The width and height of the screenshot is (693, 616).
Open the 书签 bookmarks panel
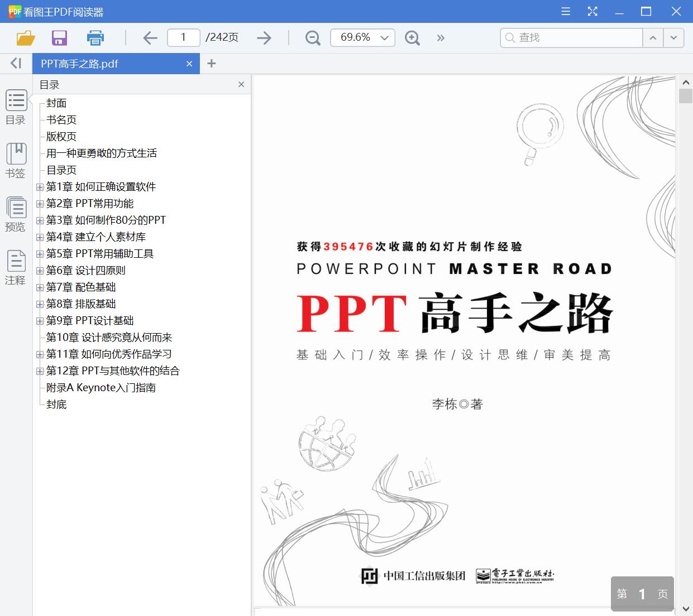(16, 161)
